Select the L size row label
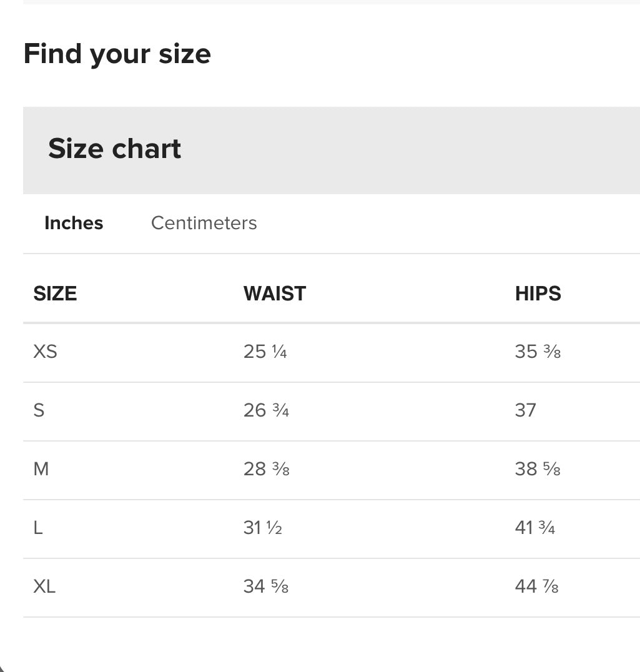The height and width of the screenshot is (672, 640). [38, 528]
